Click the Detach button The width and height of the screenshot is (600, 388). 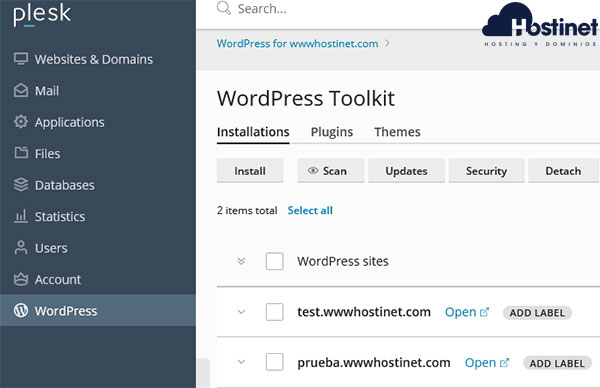pos(563,171)
